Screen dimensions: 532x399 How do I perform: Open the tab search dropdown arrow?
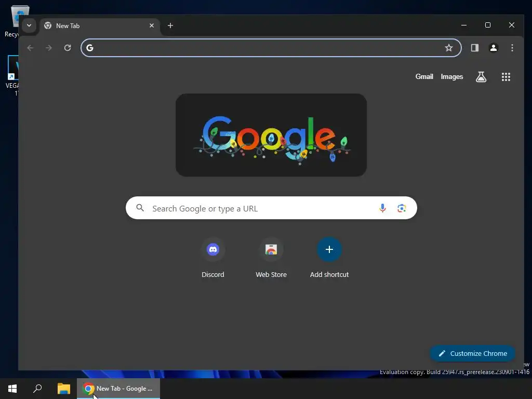pyautogui.click(x=29, y=25)
